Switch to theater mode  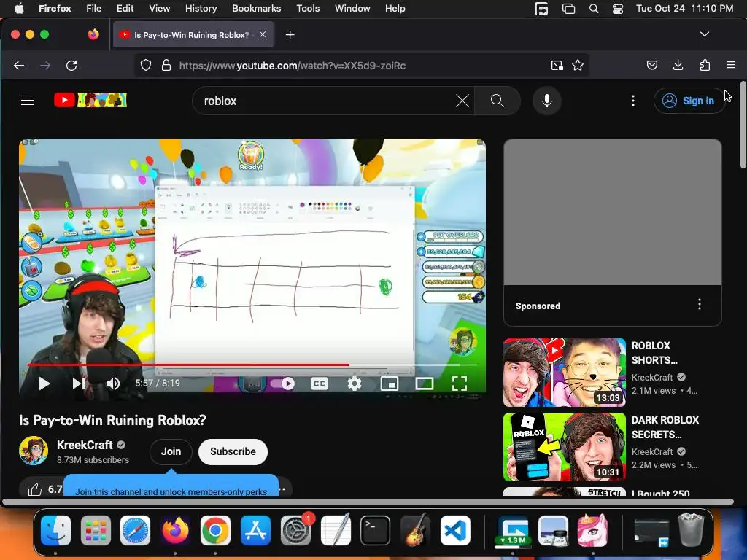424,384
